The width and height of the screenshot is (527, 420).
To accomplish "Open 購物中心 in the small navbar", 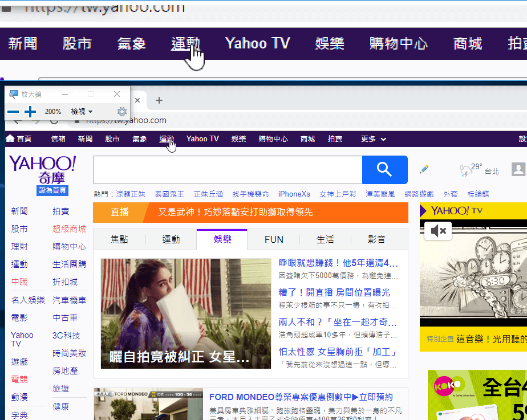I will (x=273, y=138).
